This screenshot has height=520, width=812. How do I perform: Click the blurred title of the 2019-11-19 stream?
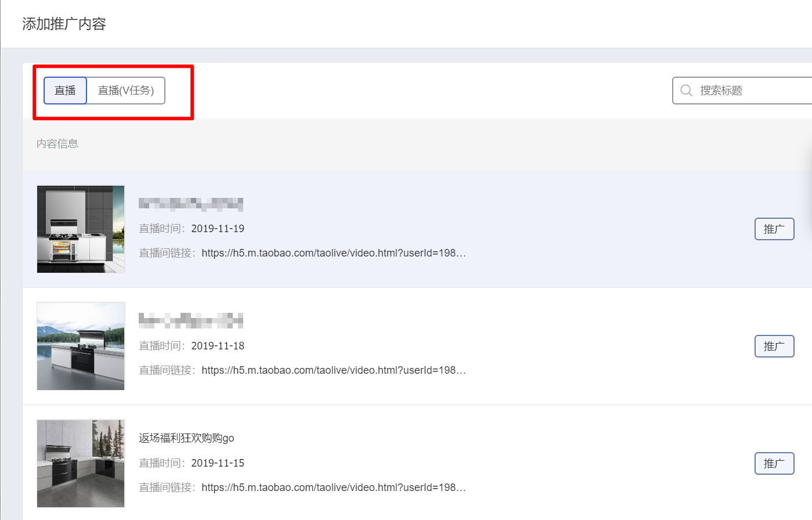point(191,204)
